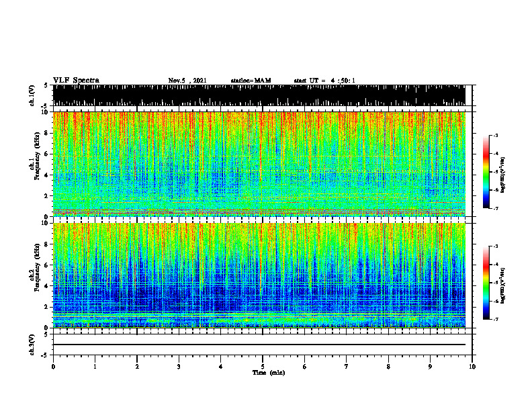Click the "-5" tick on ch.2 colorbar
Image resolution: width=532 pixels, height=411 pixels.
pyautogui.click(x=495, y=283)
